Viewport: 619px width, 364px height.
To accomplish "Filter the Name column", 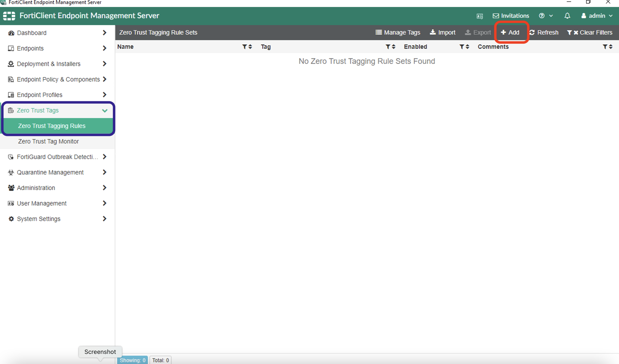I will click(x=244, y=47).
